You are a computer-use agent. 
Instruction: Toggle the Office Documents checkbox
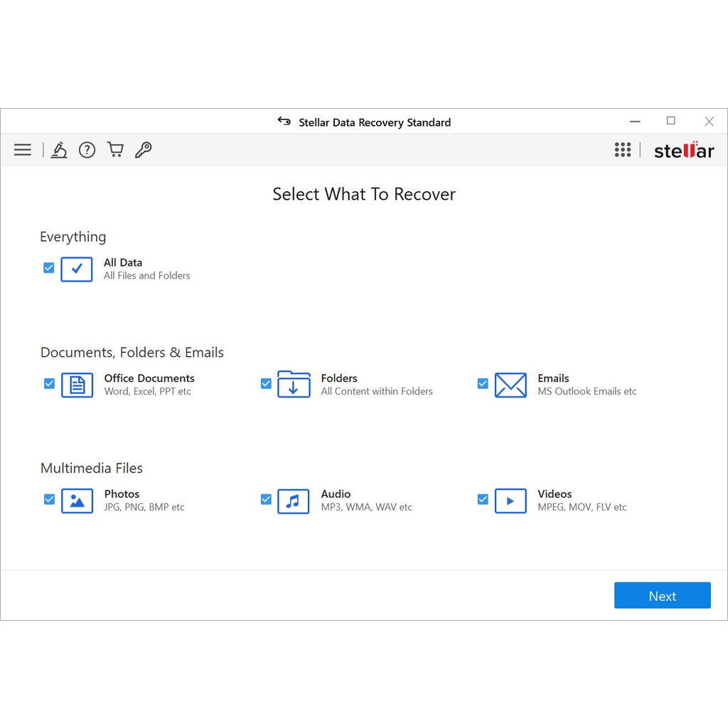(49, 384)
